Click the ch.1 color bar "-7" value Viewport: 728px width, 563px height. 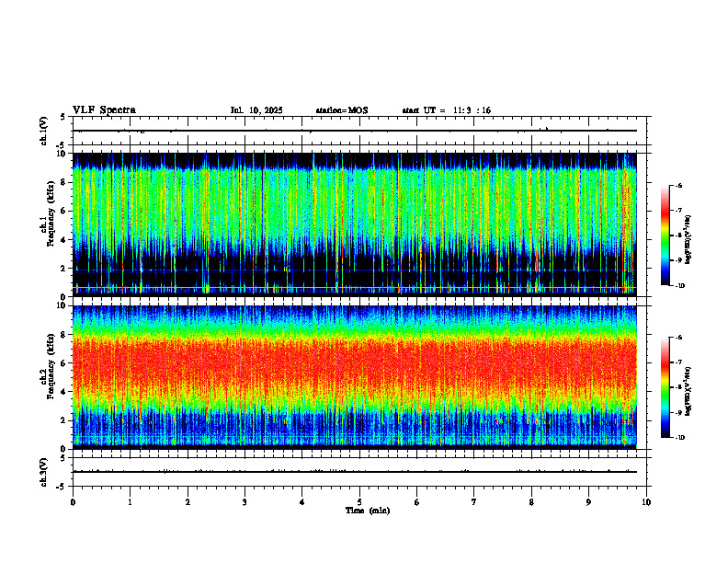coord(678,211)
